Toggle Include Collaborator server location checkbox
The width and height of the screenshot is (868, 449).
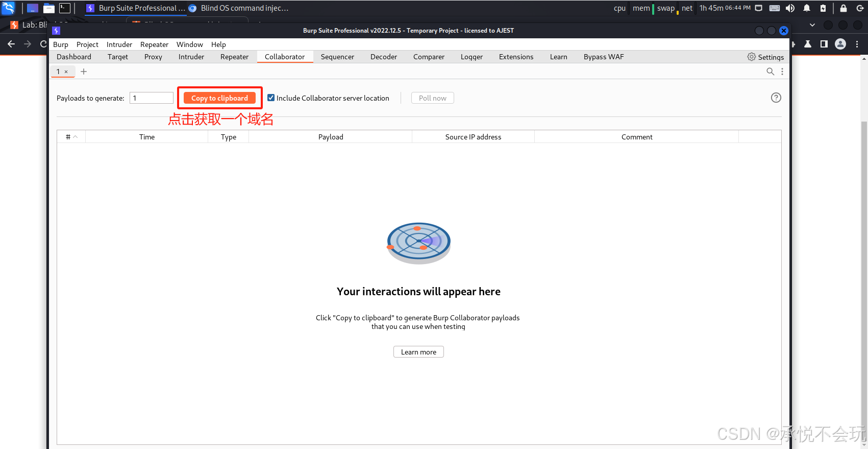(x=271, y=98)
